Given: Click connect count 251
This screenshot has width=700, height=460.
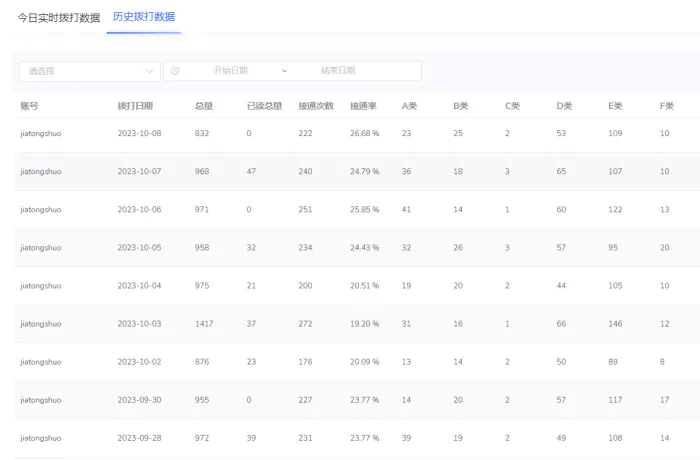Looking at the screenshot, I should (305, 209).
